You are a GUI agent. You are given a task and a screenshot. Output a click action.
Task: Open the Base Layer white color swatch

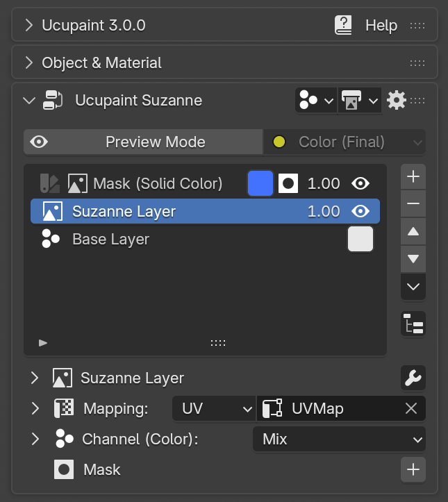(x=360, y=239)
